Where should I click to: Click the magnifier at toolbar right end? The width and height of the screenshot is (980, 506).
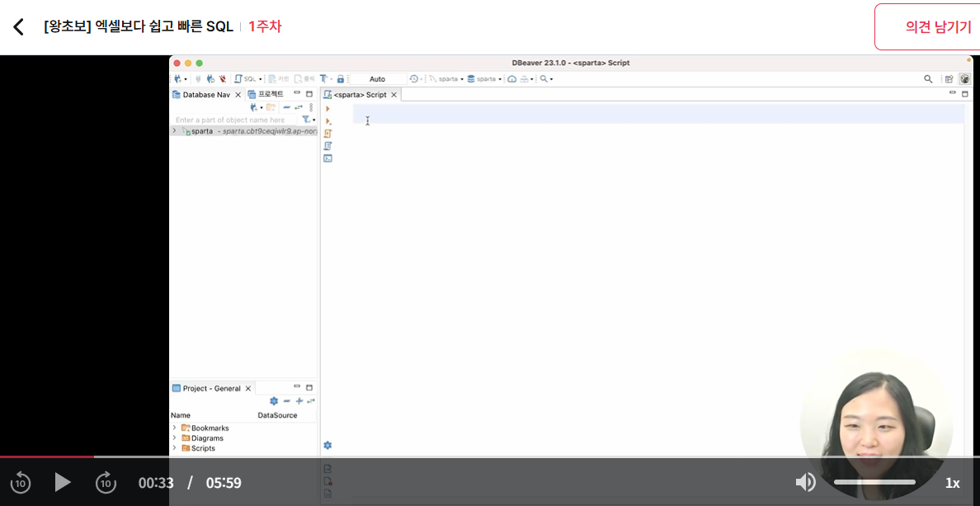(x=928, y=78)
